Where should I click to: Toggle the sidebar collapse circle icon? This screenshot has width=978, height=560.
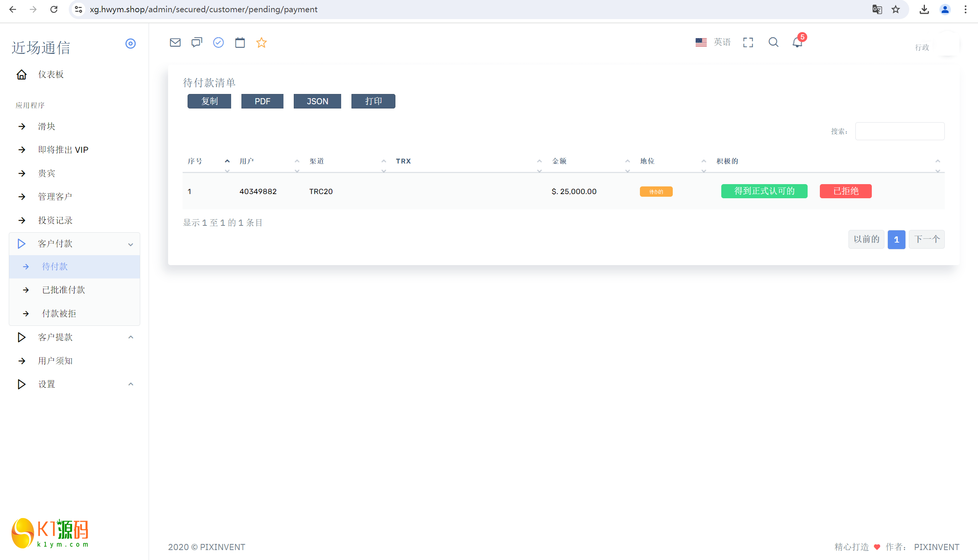tap(130, 44)
